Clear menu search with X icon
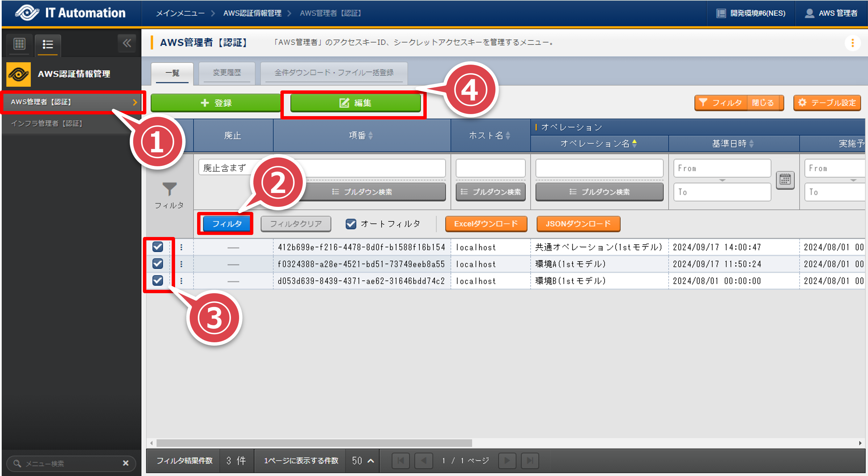This screenshot has width=868, height=476. point(126,463)
